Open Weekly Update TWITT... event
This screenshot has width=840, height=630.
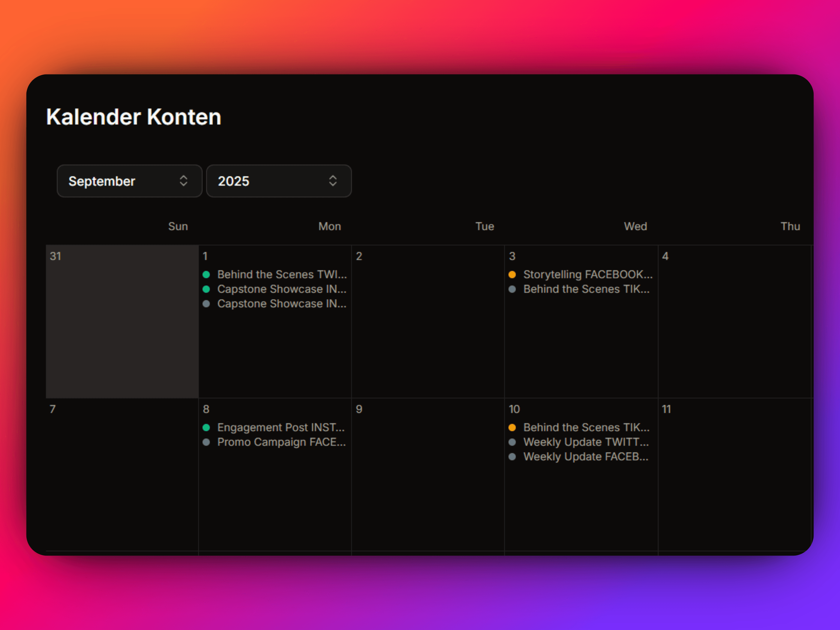click(x=586, y=442)
